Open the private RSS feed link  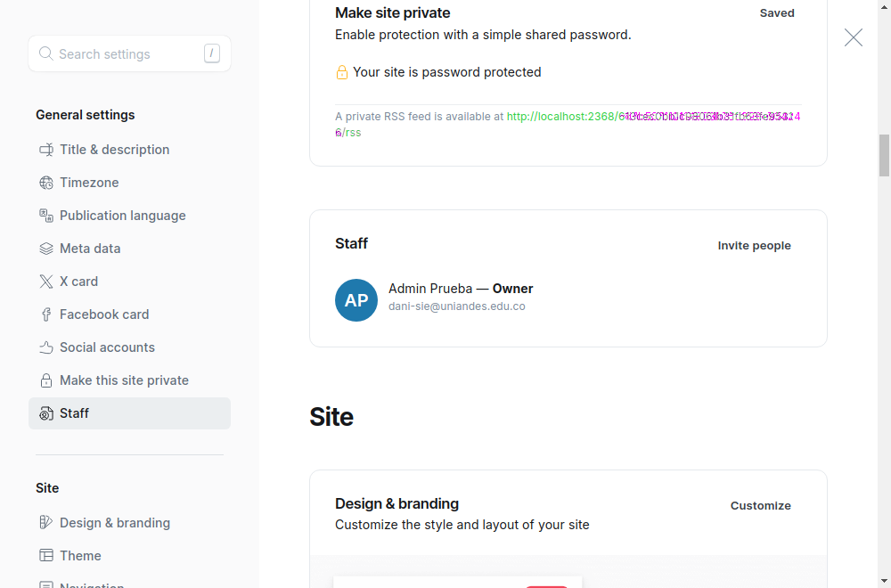[x=568, y=124]
